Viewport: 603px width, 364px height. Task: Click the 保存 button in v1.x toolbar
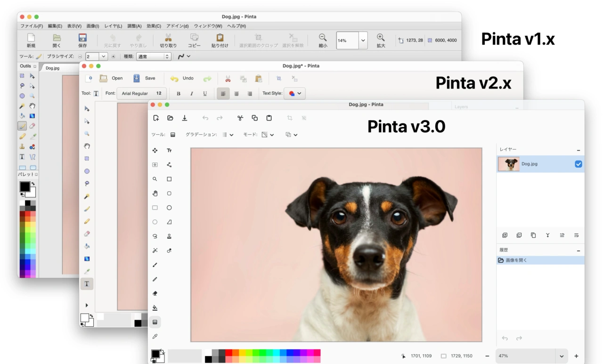point(82,41)
